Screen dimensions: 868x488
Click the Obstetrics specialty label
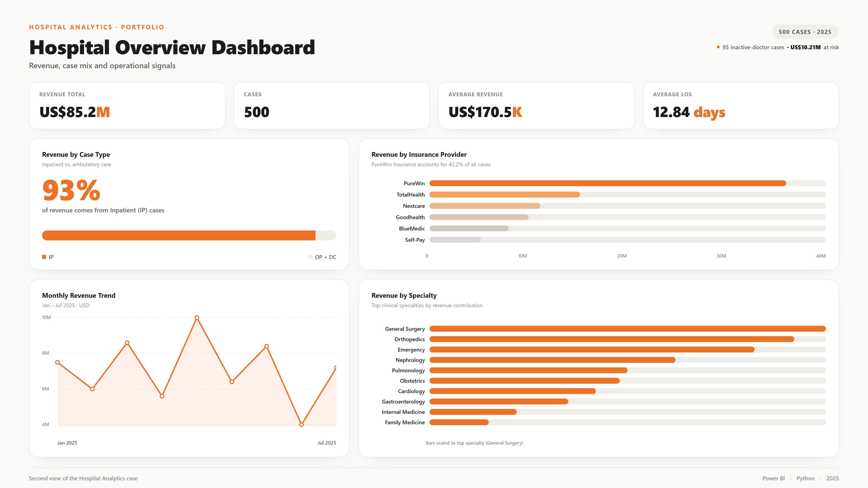[x=413, y=381]
